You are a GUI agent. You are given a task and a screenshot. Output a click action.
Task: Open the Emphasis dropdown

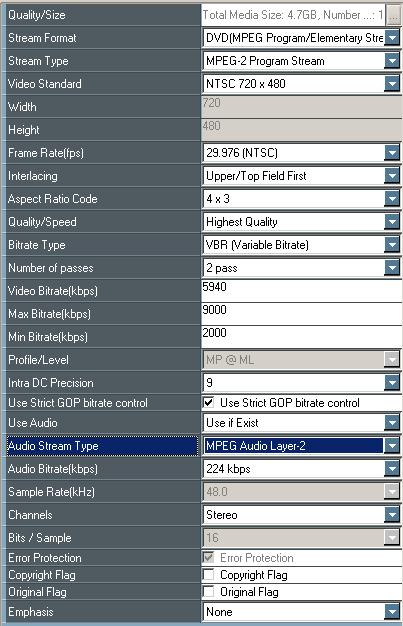coord(392,612)
